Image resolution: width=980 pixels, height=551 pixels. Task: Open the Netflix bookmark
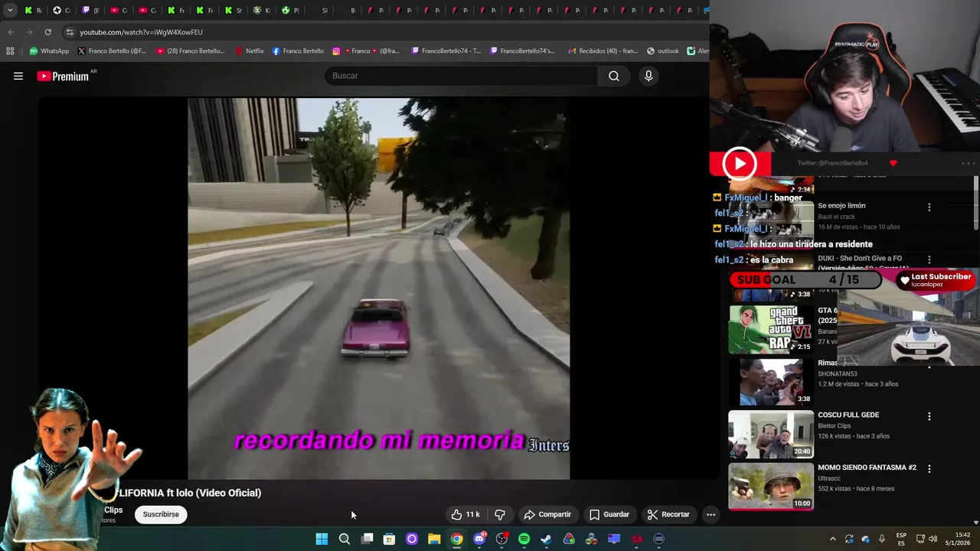click(x=249, y=51)
